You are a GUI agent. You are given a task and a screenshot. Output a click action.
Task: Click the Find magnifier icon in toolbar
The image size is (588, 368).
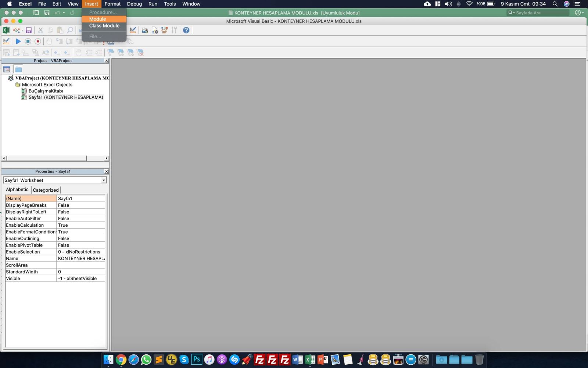[x=70, y=30]
